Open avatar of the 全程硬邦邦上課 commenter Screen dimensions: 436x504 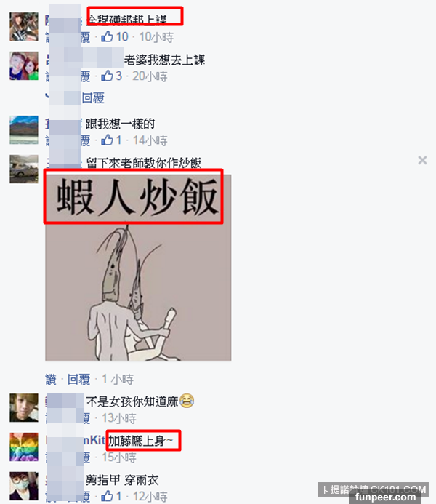point(24,27)
